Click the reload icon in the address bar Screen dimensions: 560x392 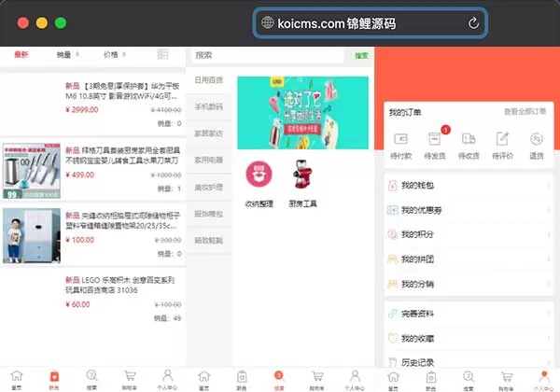(x=473, y=23)
